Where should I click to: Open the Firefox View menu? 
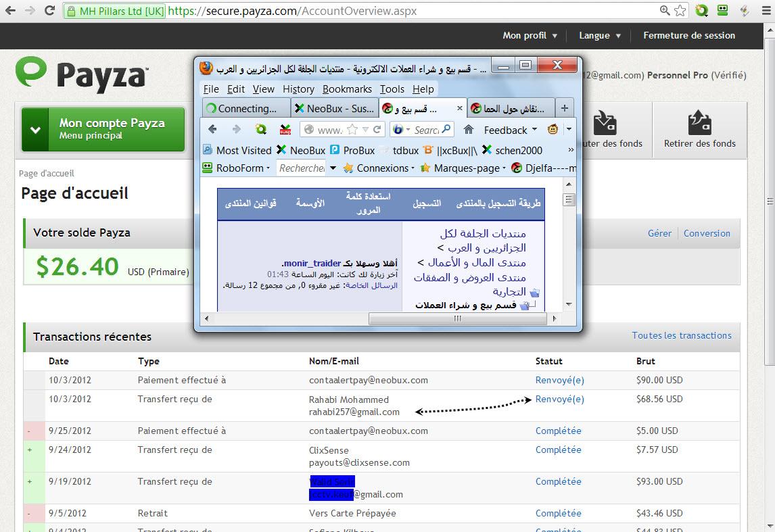click(264, 89)
